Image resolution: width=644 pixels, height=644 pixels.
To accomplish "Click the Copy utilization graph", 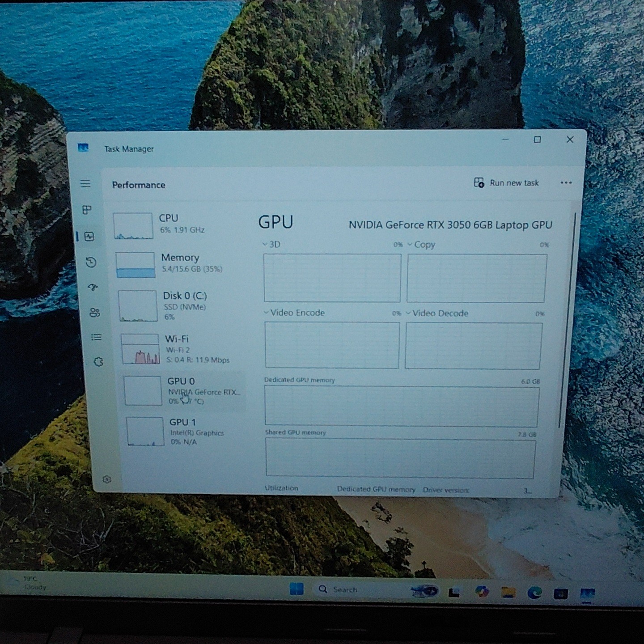I will (476, 279).
